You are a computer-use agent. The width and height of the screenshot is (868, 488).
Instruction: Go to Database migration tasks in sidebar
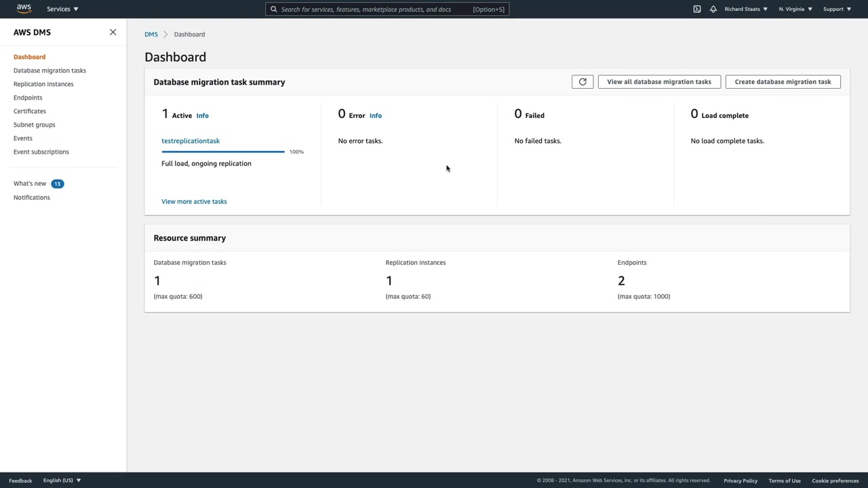coord(50,70)
